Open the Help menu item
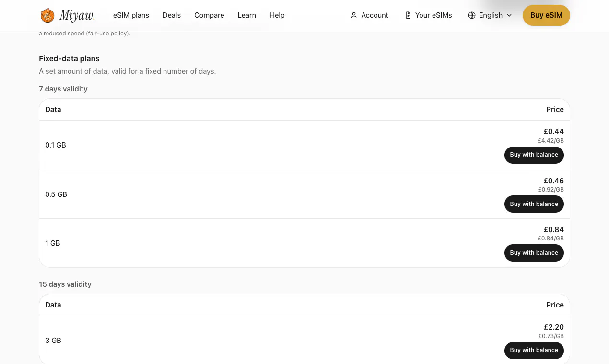This screenshot has height=364, width=609. pyautogui.click(x=277, y=15)
